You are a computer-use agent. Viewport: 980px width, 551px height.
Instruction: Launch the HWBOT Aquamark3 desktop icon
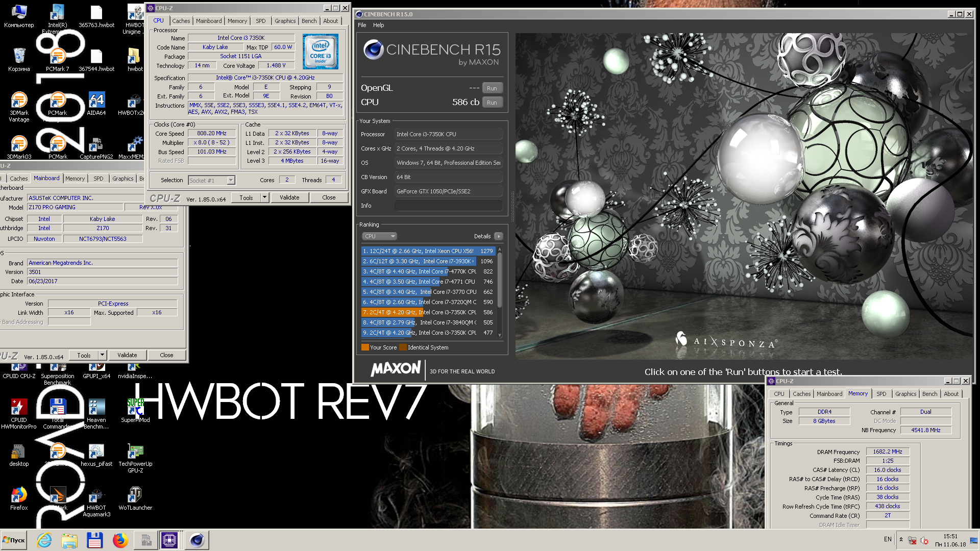pyautogui.click(x=96, y=502)
